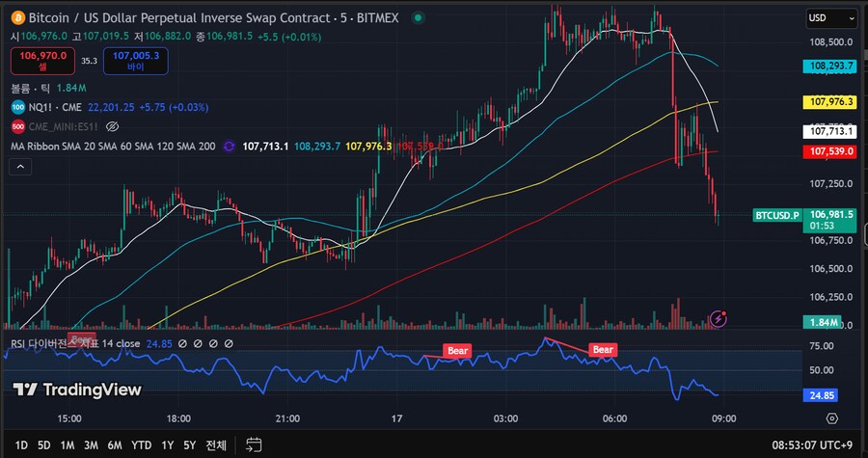Open the go-to-date calendar icon
This screenshot has width=868, height=458.
click(254, 445)
